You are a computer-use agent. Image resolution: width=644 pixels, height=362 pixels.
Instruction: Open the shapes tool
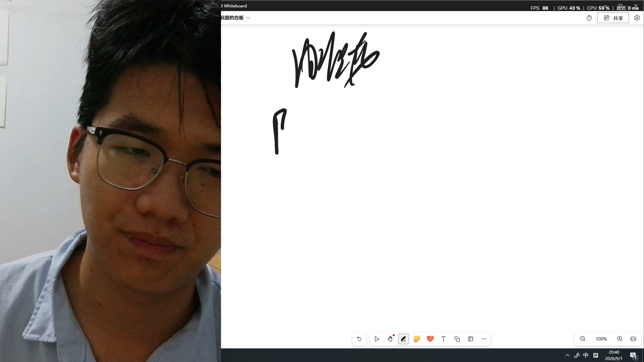[x=457, y=339]
